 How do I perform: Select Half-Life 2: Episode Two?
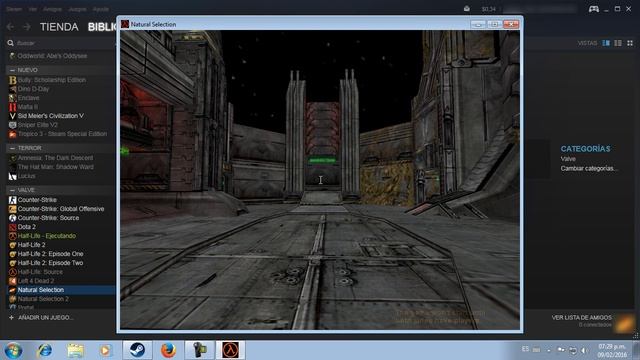[50, 263]
